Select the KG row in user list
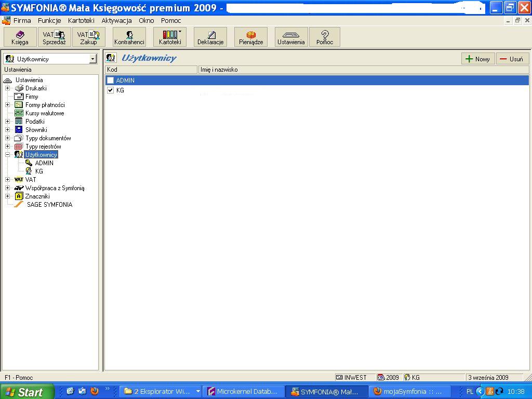This screenshot has width=532, height=399. click(x=317, y=90)
